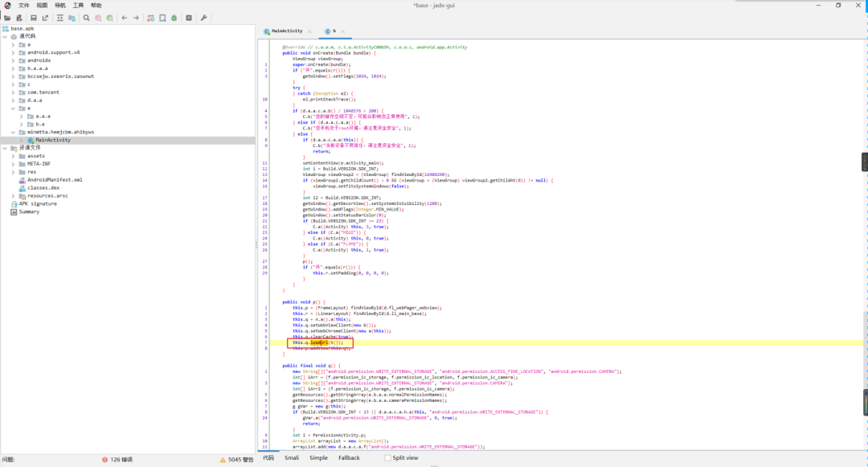Toggle the Split view checkbox
The image size is (868, 467).
tap(387, 458)
